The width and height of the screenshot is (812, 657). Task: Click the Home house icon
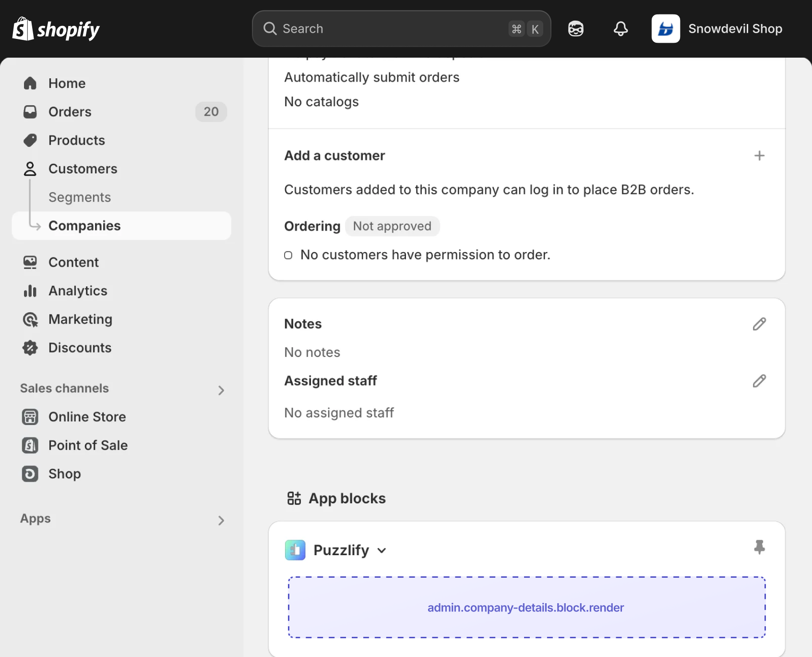[x=30, y=83]
